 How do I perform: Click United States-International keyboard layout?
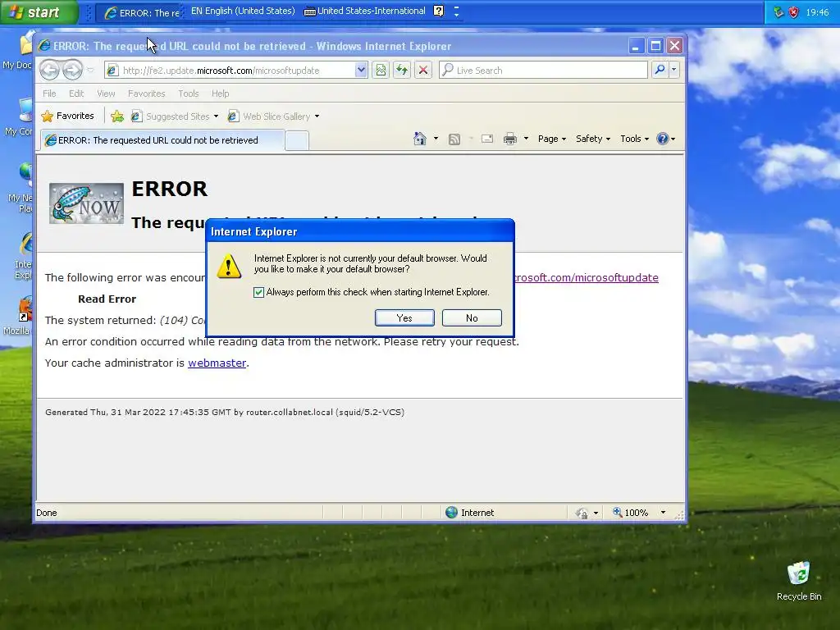365,11
